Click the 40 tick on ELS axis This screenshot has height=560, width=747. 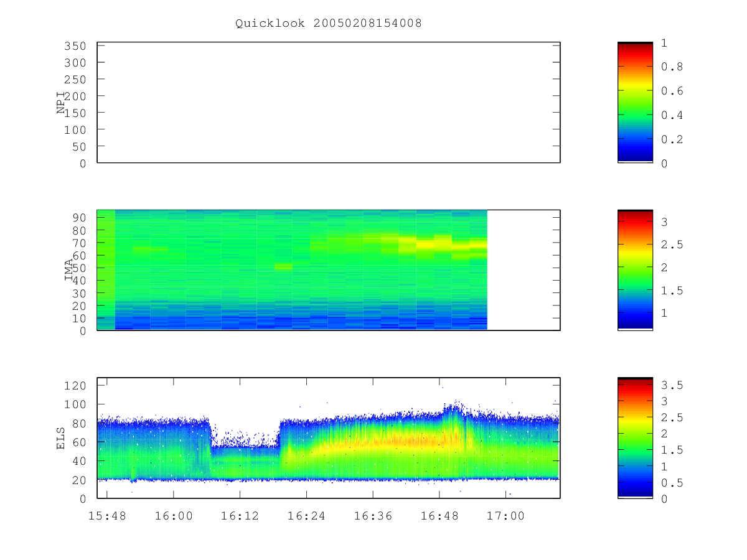(x=79, y=461)
